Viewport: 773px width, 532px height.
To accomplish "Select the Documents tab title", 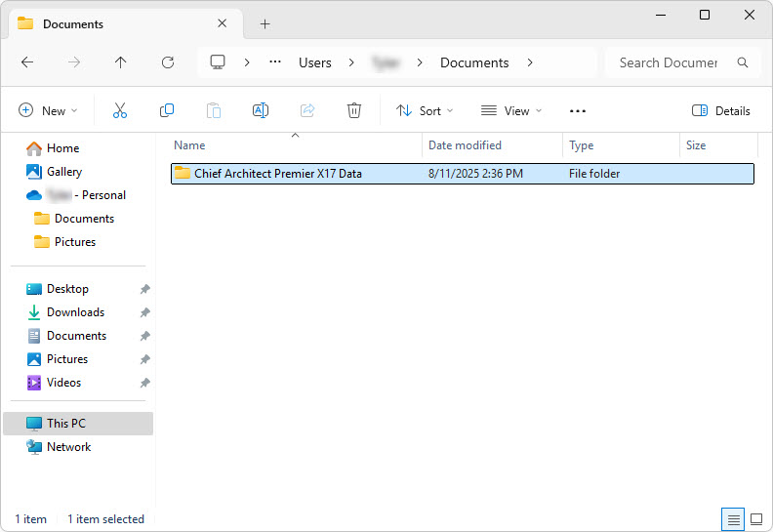I will pos(73,23).
